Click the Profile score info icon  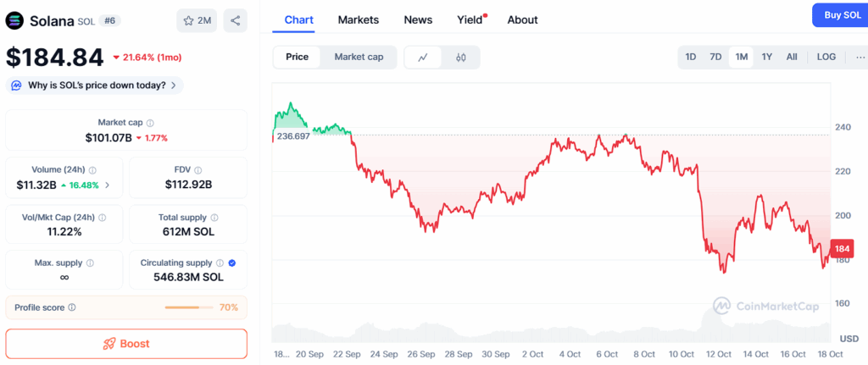72,307
